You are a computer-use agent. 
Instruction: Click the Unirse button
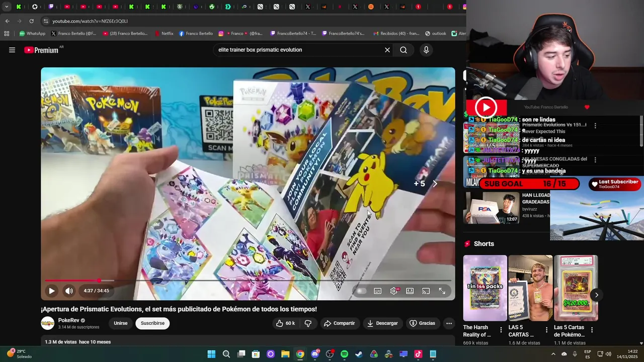click(x=121, y=323)
